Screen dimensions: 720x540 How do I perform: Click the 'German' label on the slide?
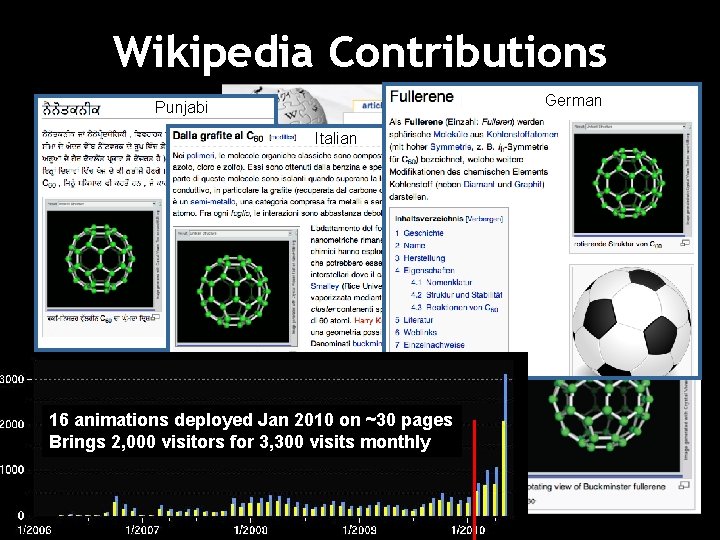pyautogui.click(x=573, y=100)
